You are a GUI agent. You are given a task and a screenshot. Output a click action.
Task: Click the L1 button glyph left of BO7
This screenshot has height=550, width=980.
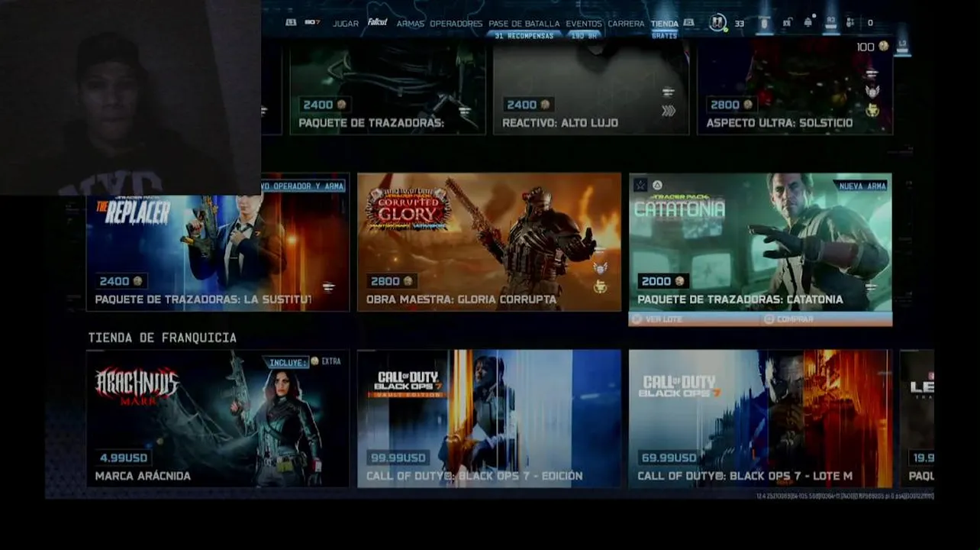(291, 23)
